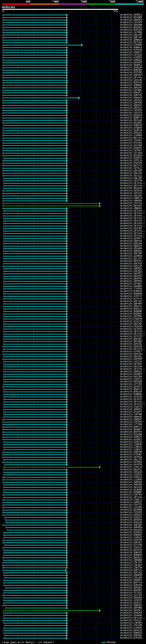The width and height of the screenshot is (146, 644).
Task: Click the green ~80% identity legend bar
Action: [101, 4]
